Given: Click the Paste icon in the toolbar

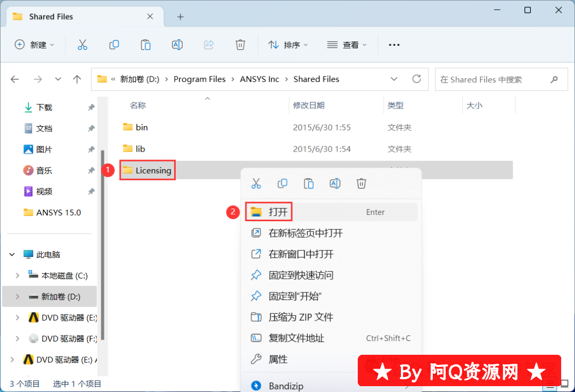Looking at the screenshot, I should coord(145,45).
